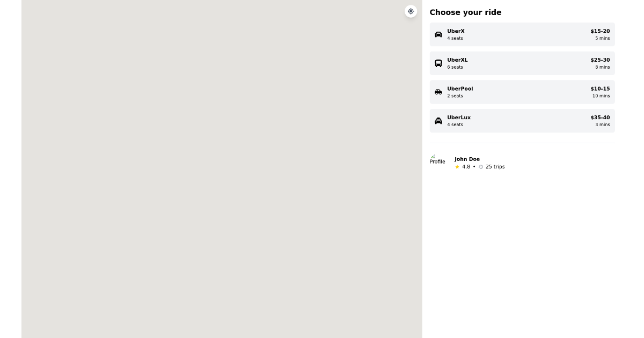644x338 pixels.
Task: Click the $25-30 price on UberXL
Action: [600, 60]
